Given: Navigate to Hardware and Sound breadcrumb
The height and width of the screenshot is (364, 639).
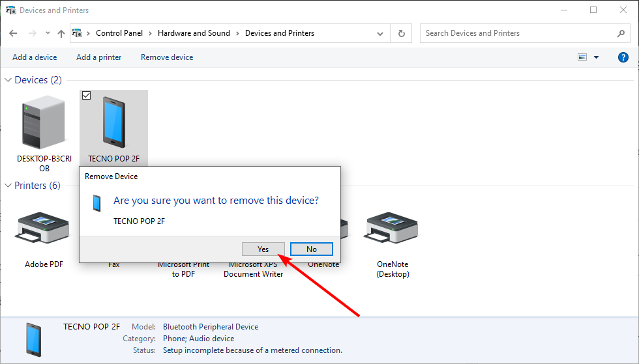Looking at the screenshot, I should point(194,33).
